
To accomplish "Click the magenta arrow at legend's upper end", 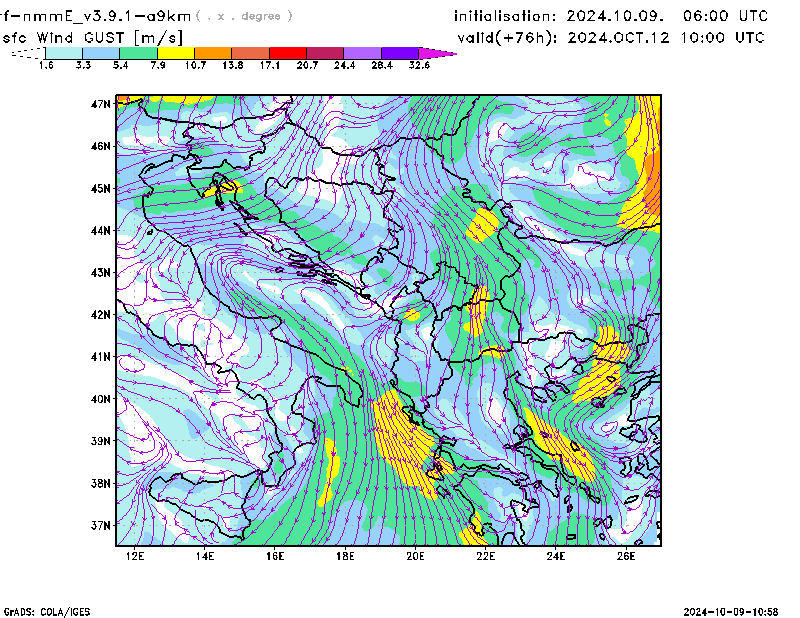I will click(x=437, y=53).
